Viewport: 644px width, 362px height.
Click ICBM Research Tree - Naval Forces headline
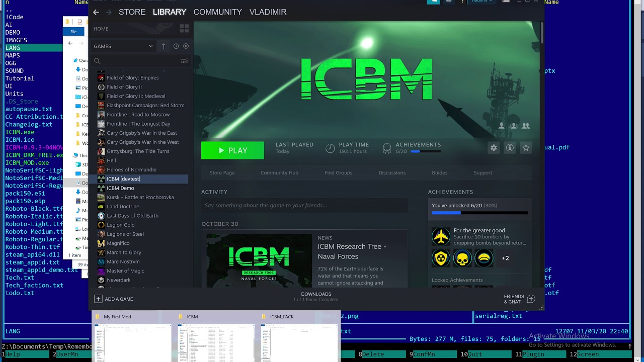click(x=352, y=251)
